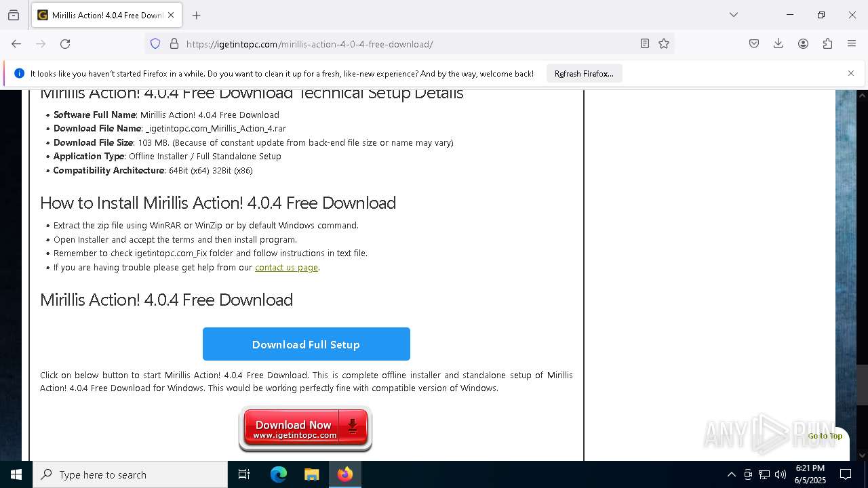Open a new tab with plus button

pos(196,15)
